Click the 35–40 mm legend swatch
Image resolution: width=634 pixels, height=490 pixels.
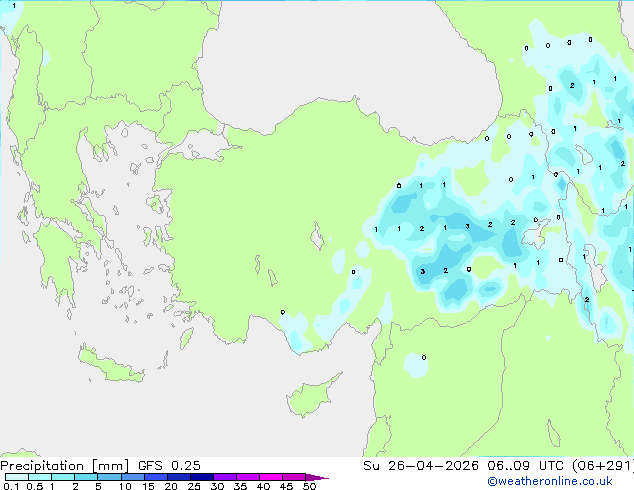[247, 477]
